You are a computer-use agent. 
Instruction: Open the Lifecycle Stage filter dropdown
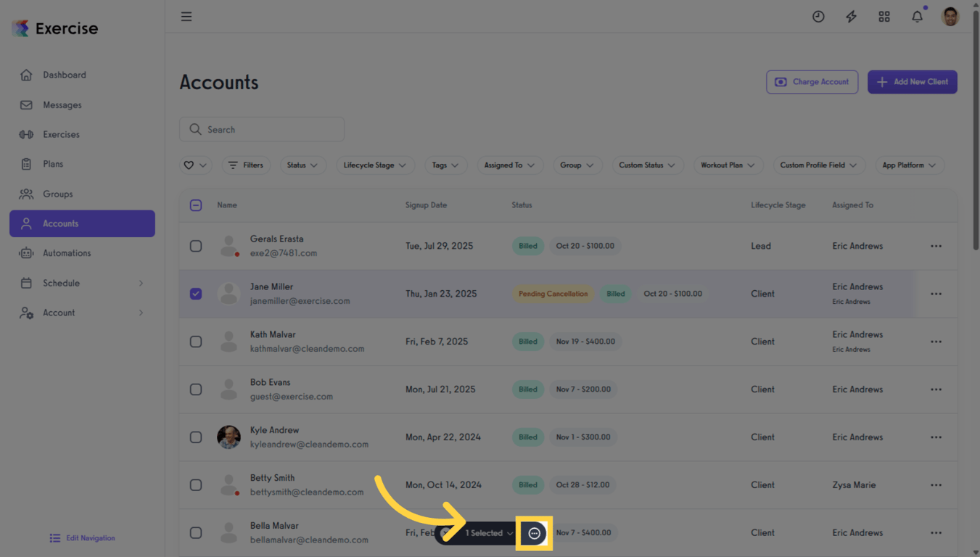375,165
